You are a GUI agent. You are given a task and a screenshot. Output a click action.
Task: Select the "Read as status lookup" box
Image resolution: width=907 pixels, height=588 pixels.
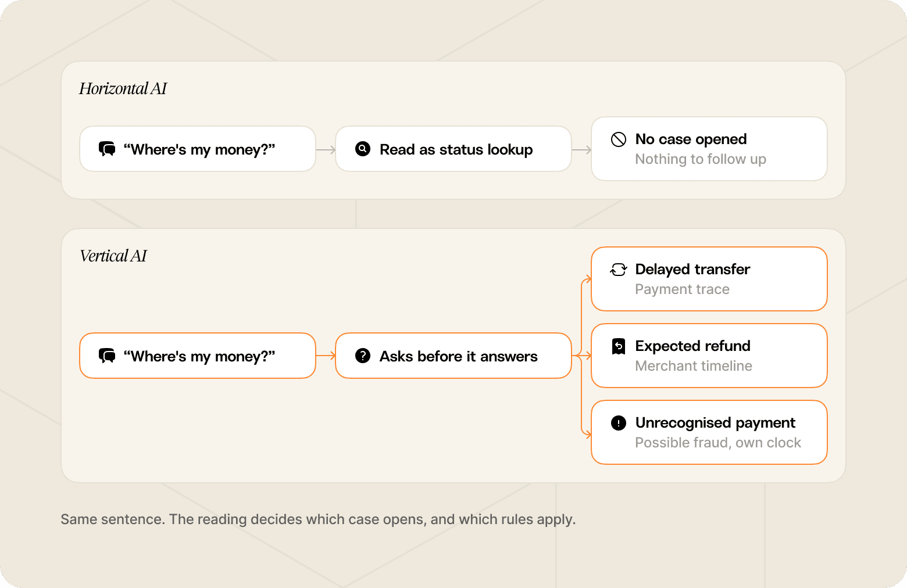pos(454,149)
